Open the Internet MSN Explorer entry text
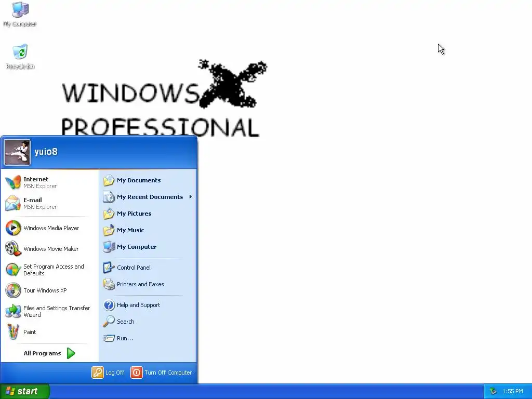The image size is (532, 399). tap(40, 182)
